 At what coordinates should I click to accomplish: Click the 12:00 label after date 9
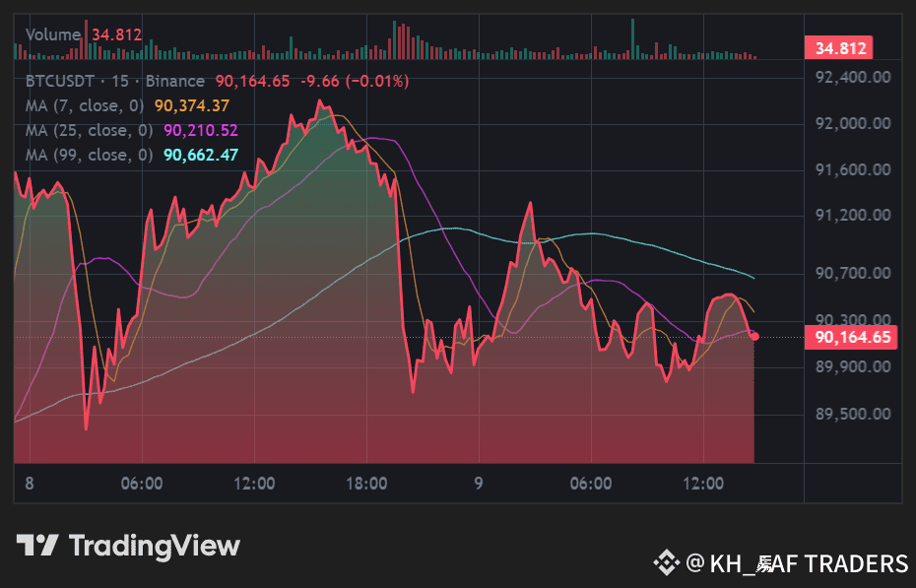[703, 484]
